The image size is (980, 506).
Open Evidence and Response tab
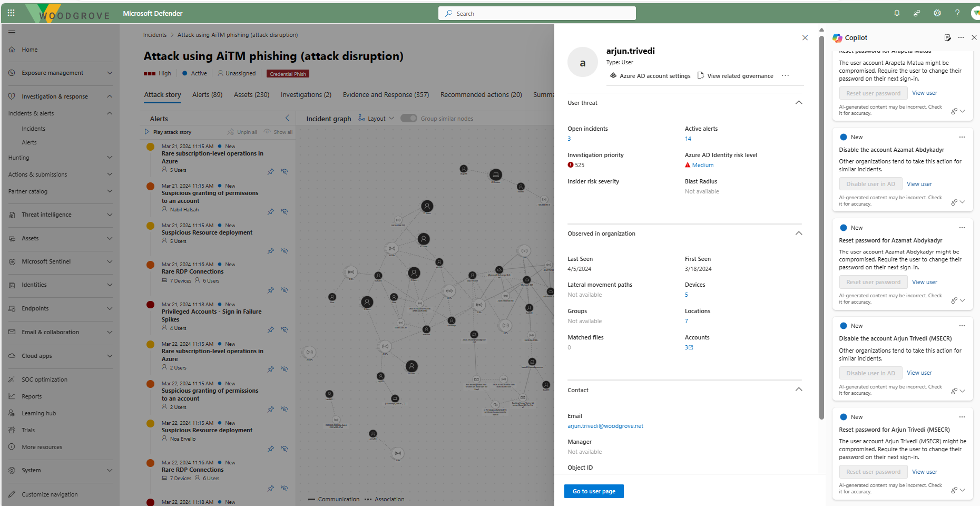pyautogui.click(x=386, y=95)
